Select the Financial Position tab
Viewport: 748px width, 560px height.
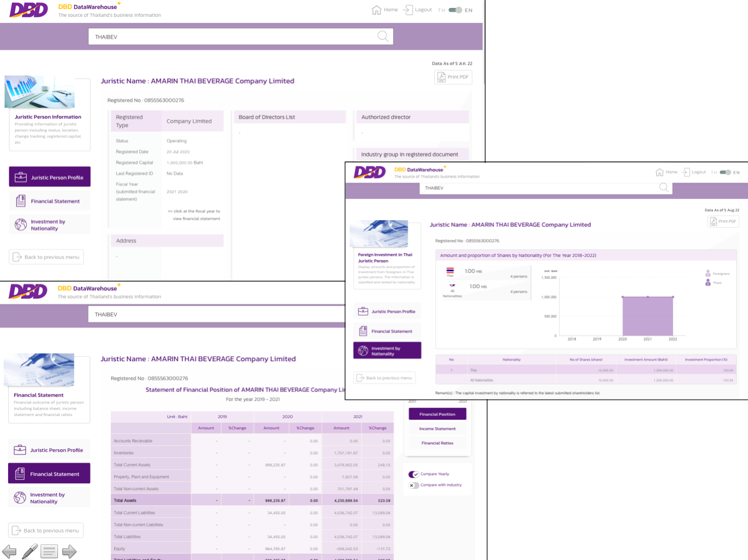click(437, 414)
